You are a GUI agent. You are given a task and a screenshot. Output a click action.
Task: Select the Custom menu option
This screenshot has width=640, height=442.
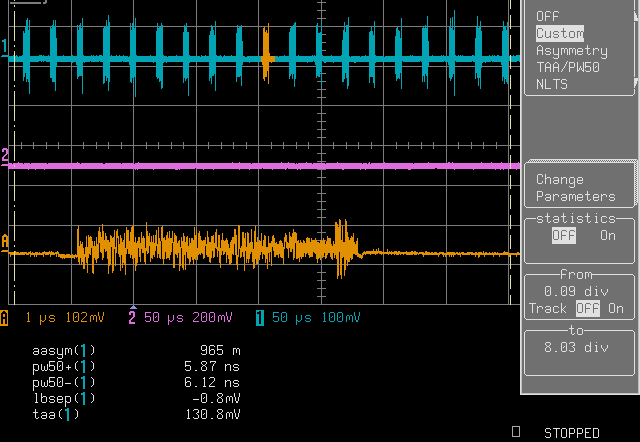coord(560,33)
